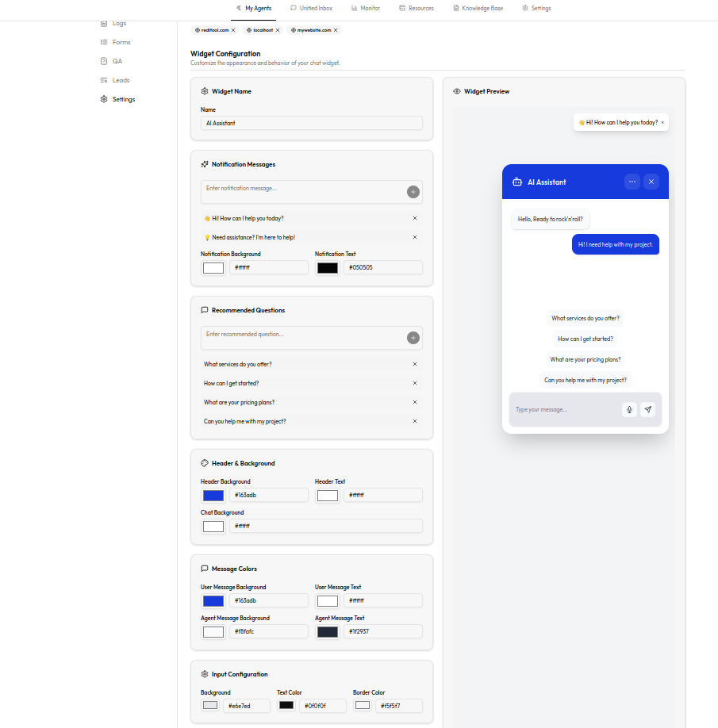Add a new notification message

[413, 192]
